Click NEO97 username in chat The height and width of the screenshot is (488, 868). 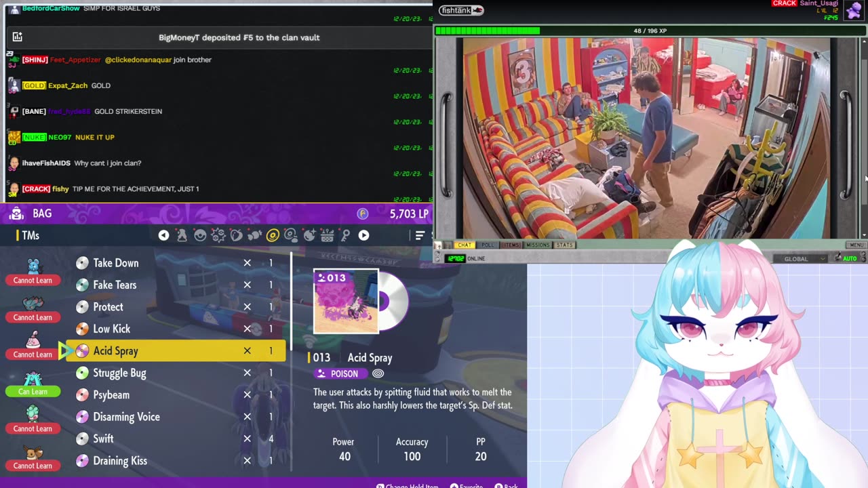click(x=60, y=137)
